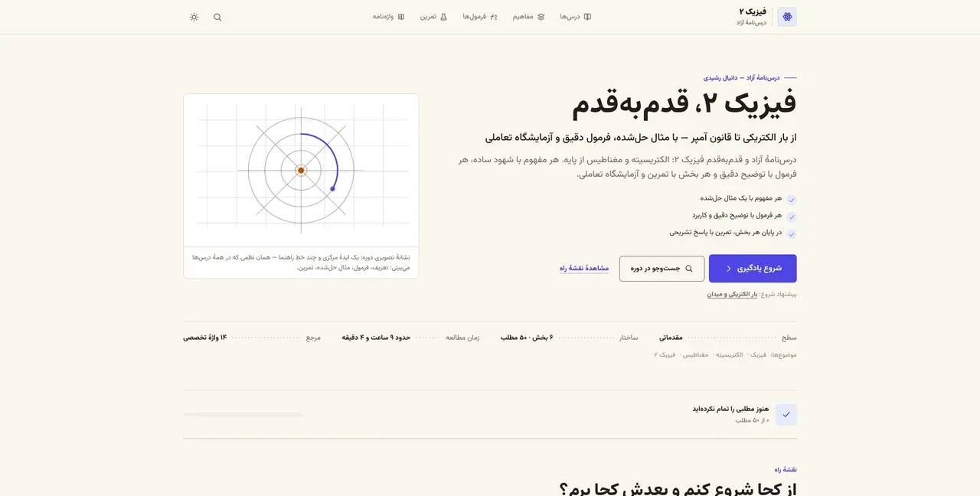Viewport: 980px width, 496px height.
Task: Open the واژه‌نامه navigation item
Action: click(389, 17)
